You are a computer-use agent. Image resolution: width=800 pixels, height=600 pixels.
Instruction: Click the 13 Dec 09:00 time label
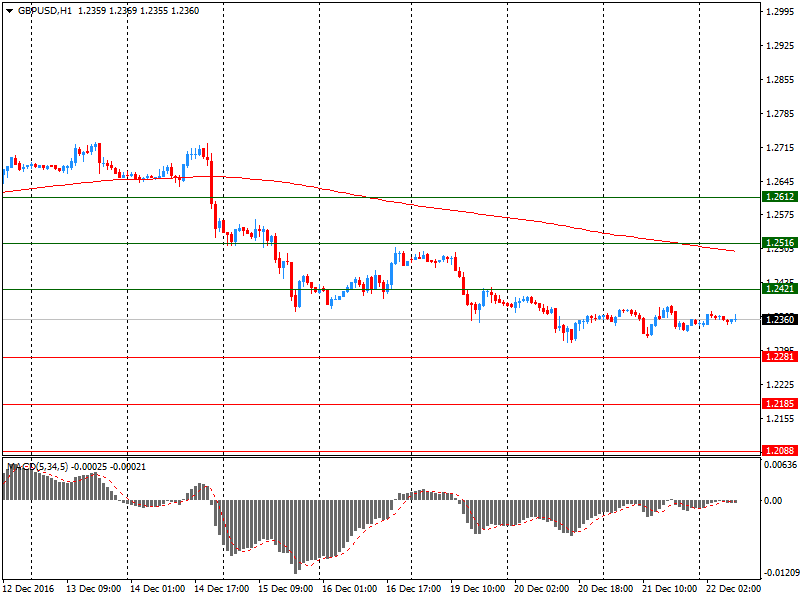[x=93, y=589]
